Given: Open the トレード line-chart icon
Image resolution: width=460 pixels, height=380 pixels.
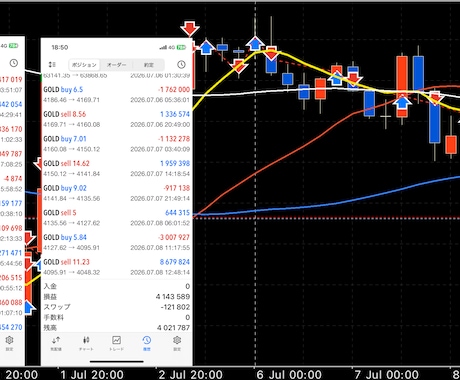Looking at the screenshot, I should coord(116,343).
